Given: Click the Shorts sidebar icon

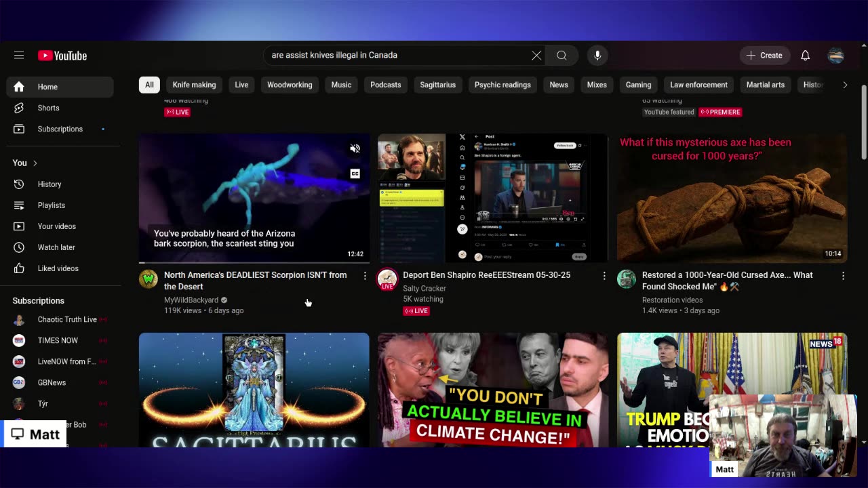Looking at the screenshot, I should (19, 108).
